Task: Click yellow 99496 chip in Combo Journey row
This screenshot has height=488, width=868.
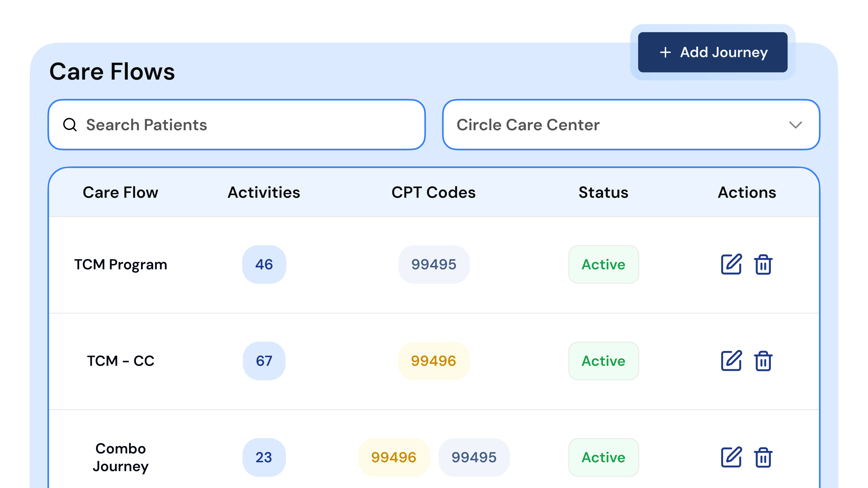Action: tap(394, 457)
